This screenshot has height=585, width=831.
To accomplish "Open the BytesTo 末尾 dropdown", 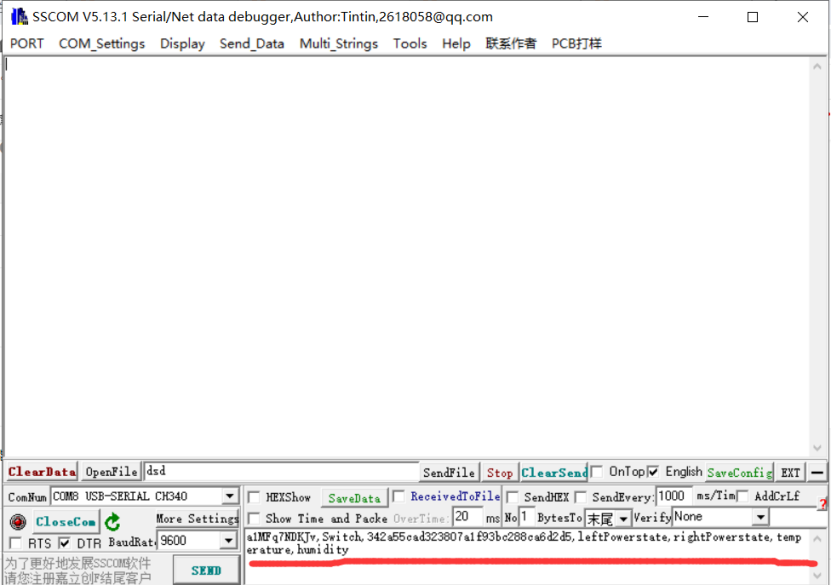I will pyautogui.click(x=624, y=518).
